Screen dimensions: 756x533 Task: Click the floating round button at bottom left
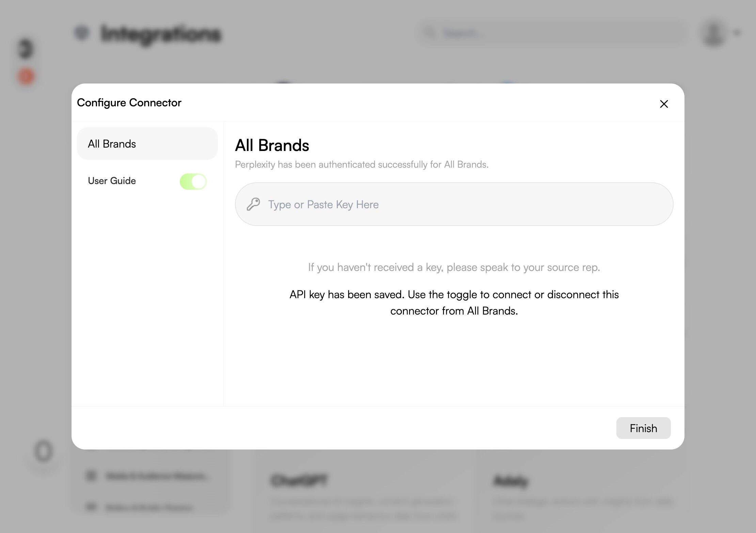[44, 451]
